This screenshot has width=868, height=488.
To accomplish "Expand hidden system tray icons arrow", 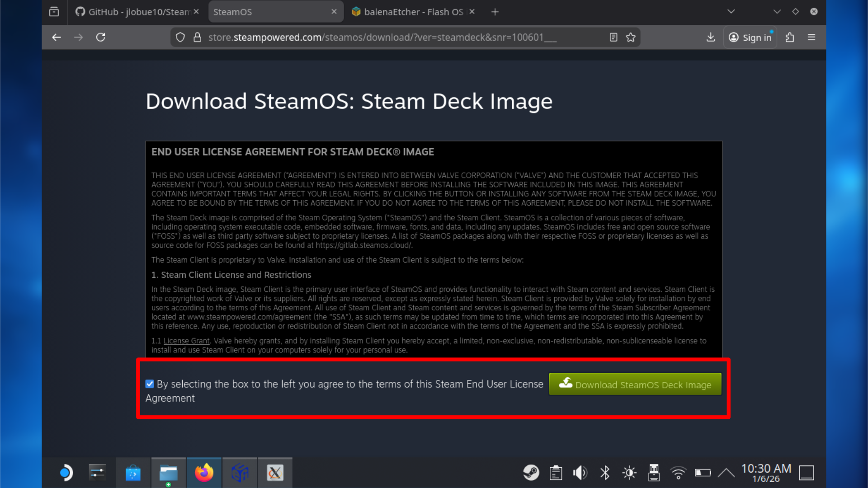I will [x=726, y=473].
